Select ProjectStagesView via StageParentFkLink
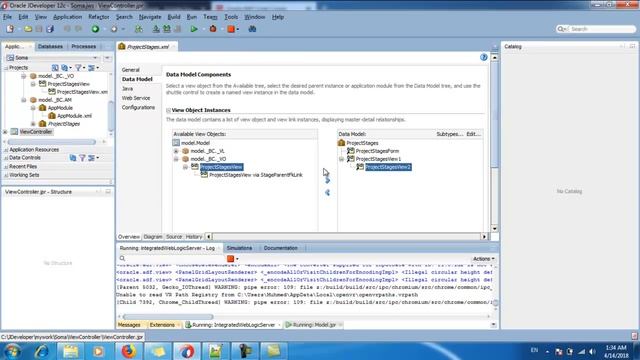 pos(256,175)
